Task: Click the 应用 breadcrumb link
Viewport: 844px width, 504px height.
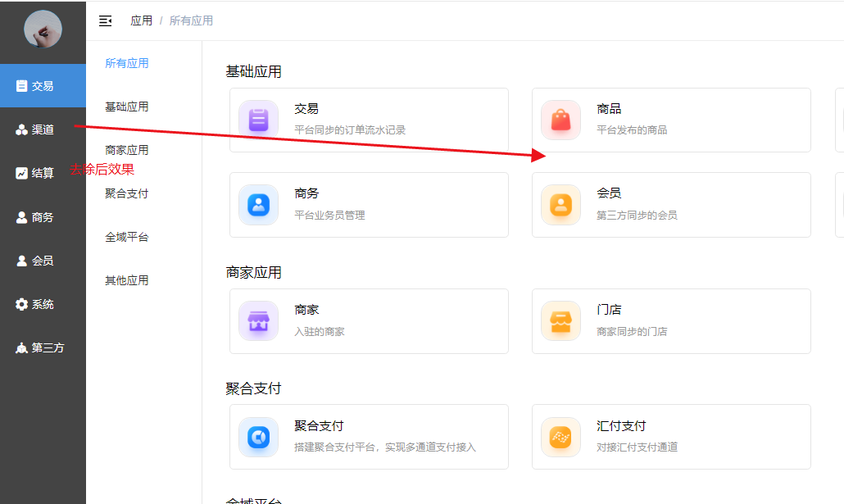Action: pos(141,20)
